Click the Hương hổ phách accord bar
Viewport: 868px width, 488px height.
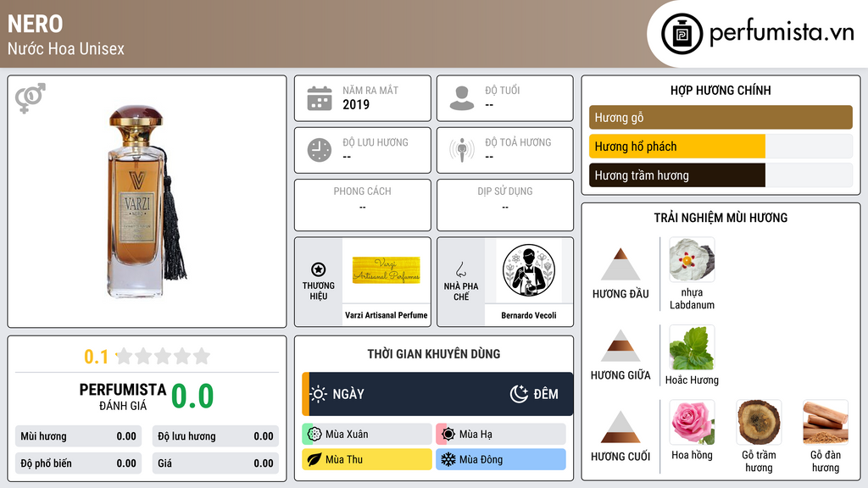(721, 146)
